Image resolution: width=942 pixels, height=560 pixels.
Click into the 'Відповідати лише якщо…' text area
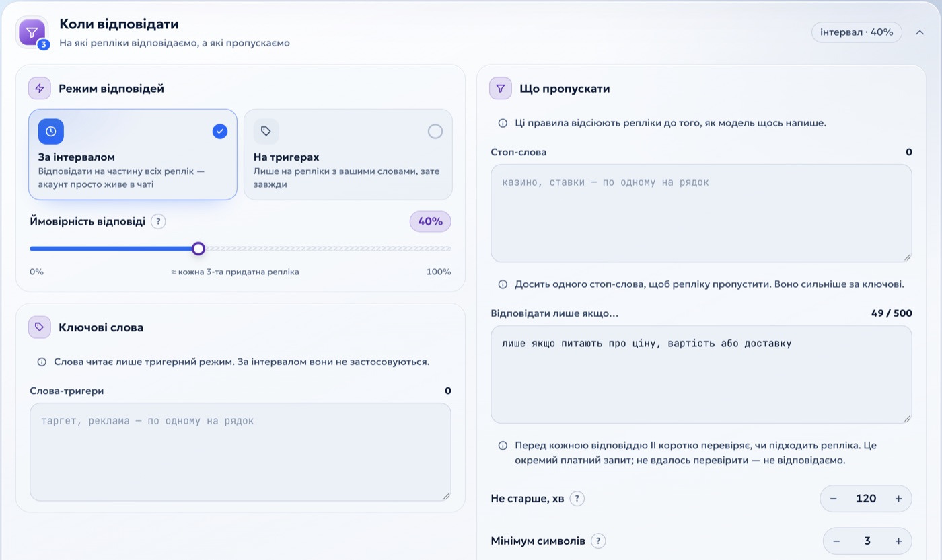[x=701, y=374]
